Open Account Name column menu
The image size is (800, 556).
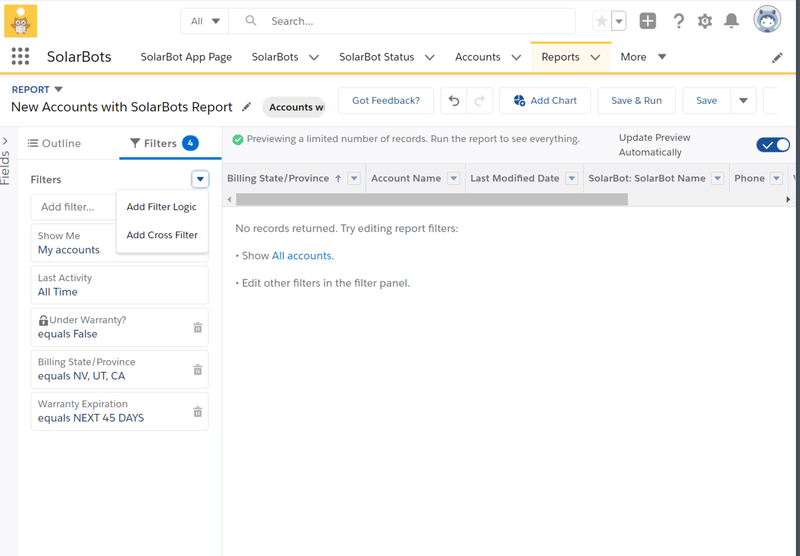453,178
